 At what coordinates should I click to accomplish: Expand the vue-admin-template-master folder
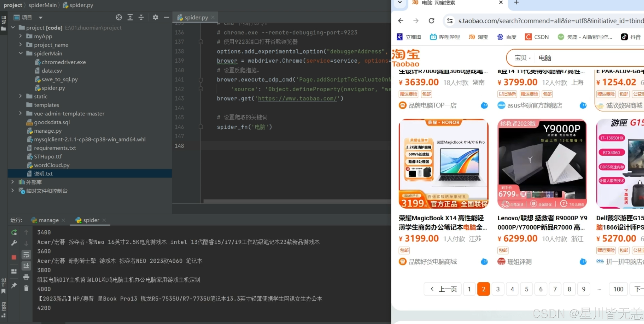20,113
